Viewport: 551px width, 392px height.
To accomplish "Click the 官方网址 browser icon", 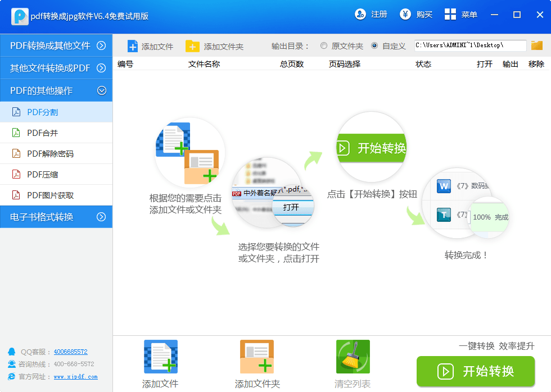I will (12, 377).
